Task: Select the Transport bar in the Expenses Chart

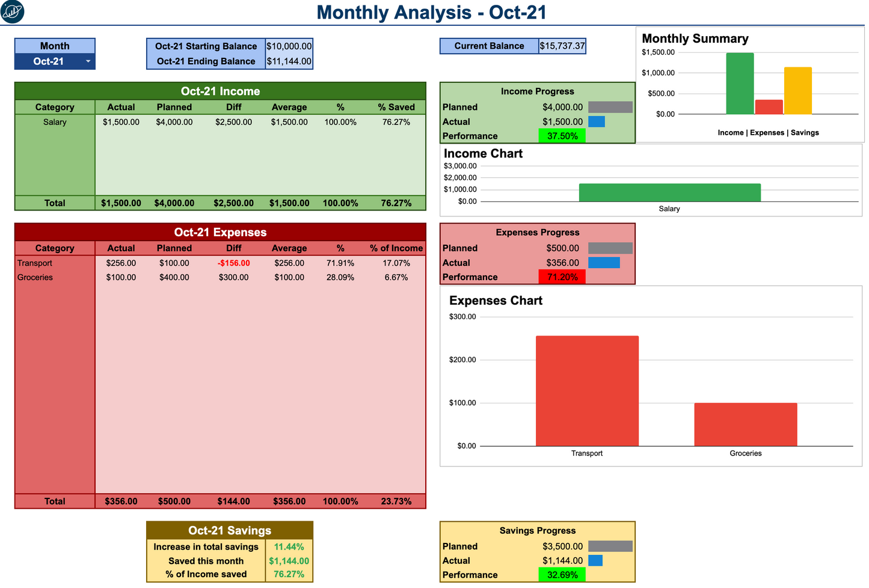Action: pos(586,391)
